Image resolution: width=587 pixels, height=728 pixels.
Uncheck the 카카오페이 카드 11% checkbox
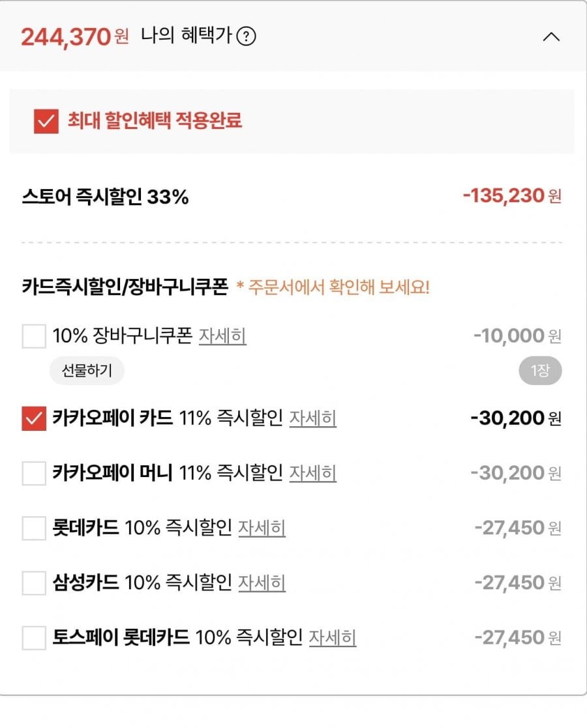34,418
